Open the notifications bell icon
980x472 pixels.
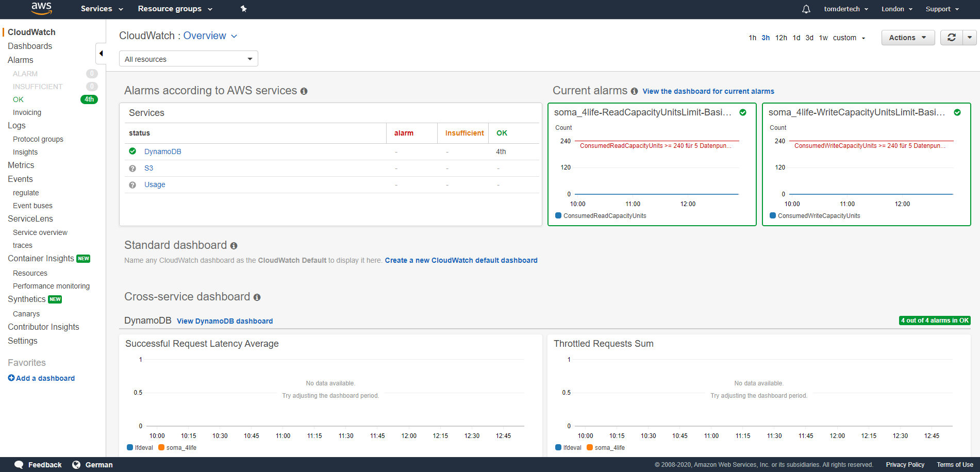[x=806, y=9]
